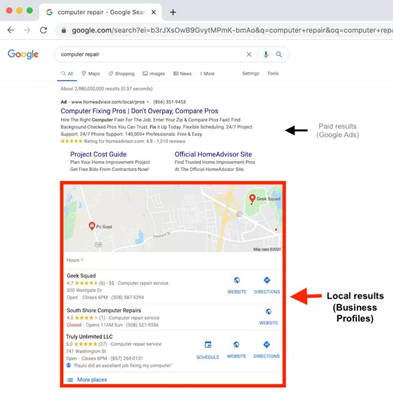Open search Settings
This screenshot has width=393, height=398.
tap(251, 73)
